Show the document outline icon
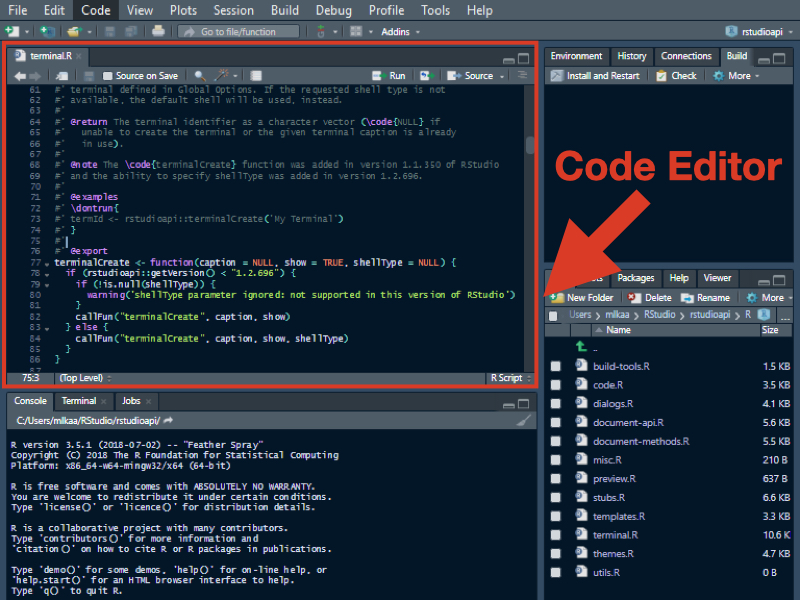800x600 pixels. click(x=522, y=76)
